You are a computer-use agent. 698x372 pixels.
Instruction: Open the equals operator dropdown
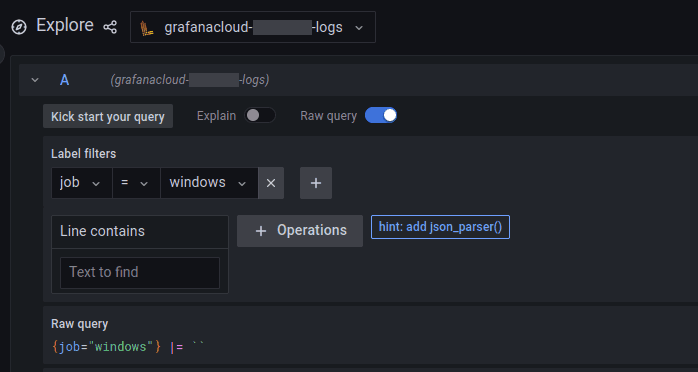pos(136,183)
